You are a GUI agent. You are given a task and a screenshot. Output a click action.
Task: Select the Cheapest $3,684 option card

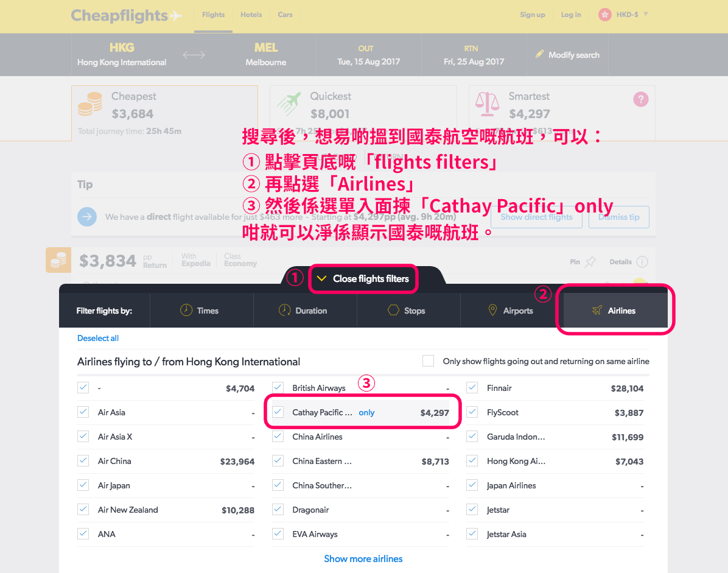click(x=165, y=113)
